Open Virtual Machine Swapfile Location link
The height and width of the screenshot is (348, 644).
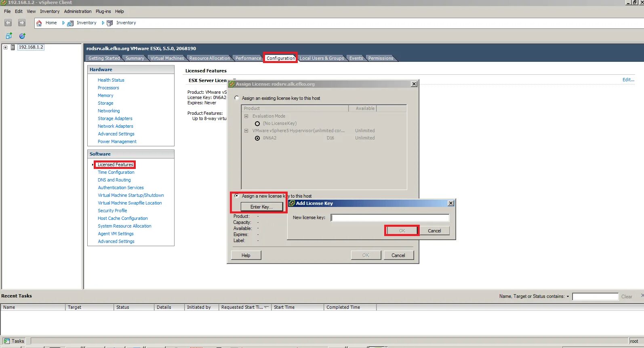130,203
